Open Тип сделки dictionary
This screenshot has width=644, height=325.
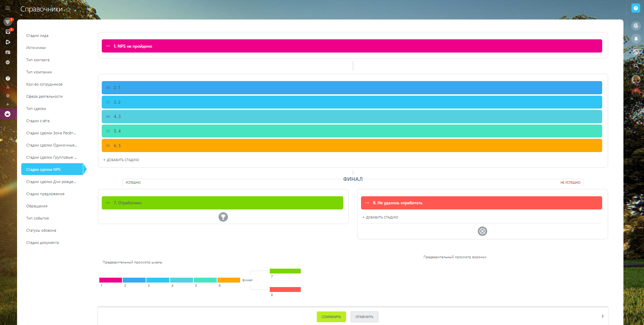36,109
